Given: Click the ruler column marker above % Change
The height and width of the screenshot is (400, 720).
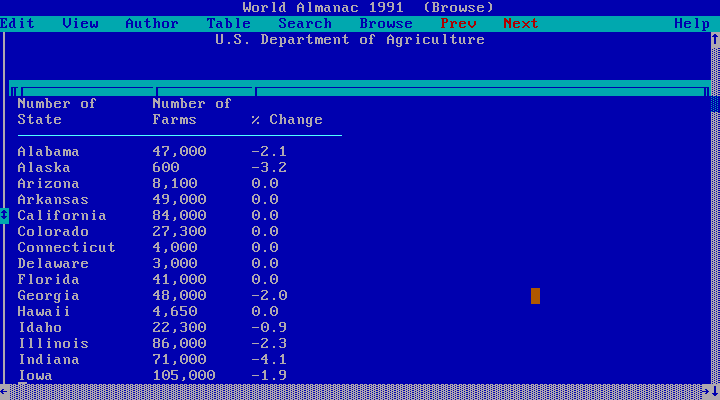Looking at the screenshot, I should [255, 92].
